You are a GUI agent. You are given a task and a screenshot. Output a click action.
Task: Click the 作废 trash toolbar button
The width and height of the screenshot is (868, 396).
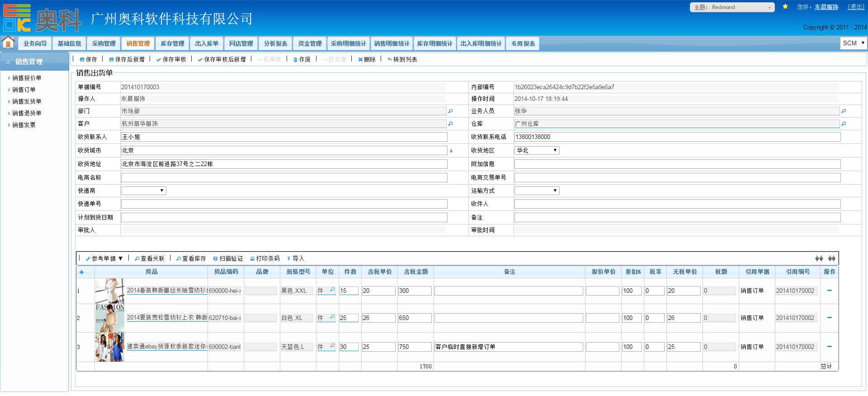click(x=302, y=59)
